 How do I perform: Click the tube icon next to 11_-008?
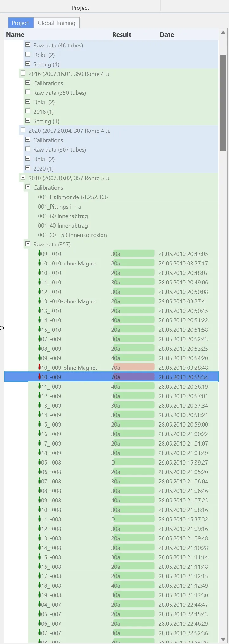40,519
